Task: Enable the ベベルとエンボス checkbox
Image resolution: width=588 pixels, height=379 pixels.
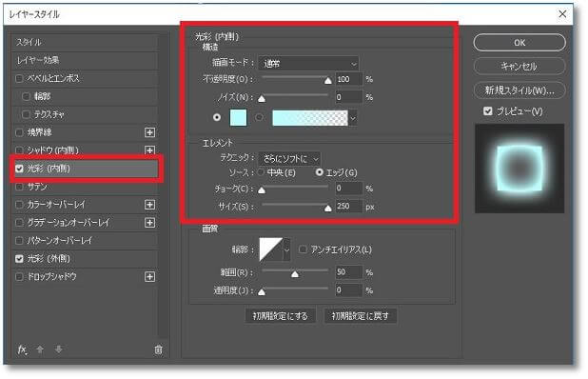Action: [x=19, y=78]
